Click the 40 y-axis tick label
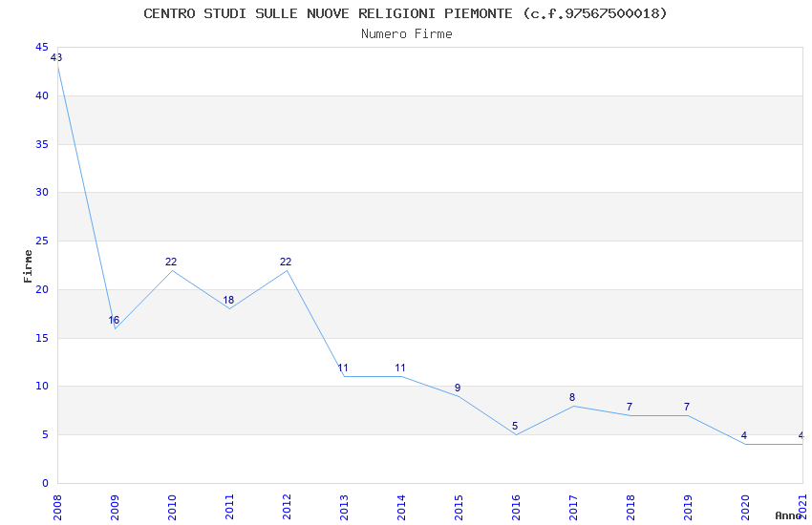This screenshot has height=525, width=812. tap(42, 95)
